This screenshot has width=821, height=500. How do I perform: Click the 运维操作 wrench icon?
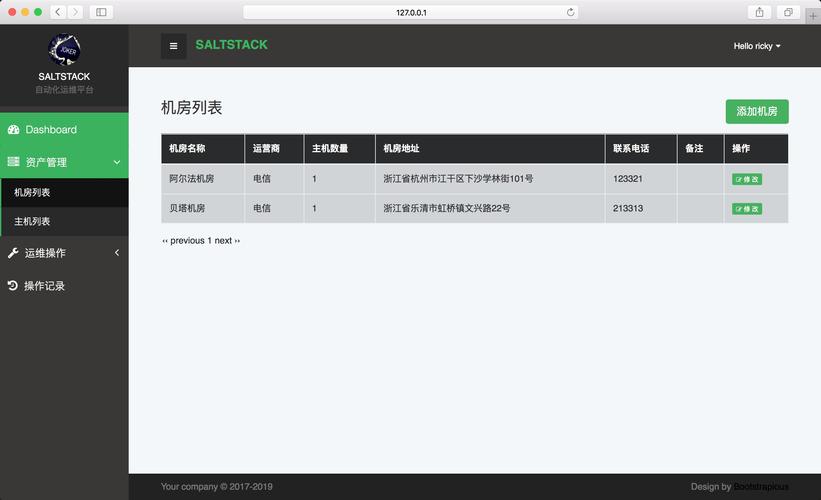click(x=13, y=253)
